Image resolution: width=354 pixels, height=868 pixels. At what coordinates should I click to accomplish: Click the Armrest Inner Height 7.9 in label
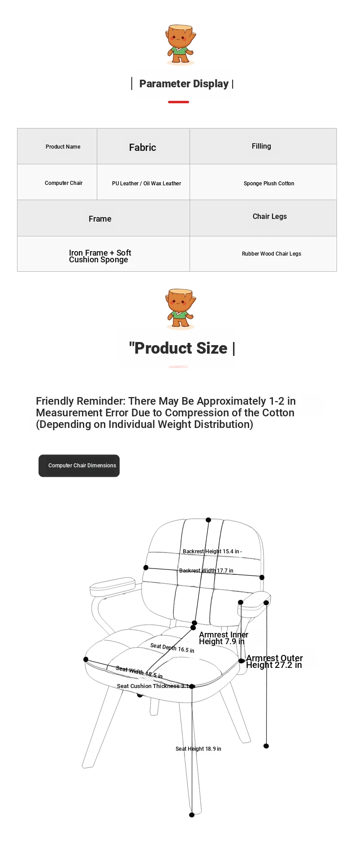[224, 638]
